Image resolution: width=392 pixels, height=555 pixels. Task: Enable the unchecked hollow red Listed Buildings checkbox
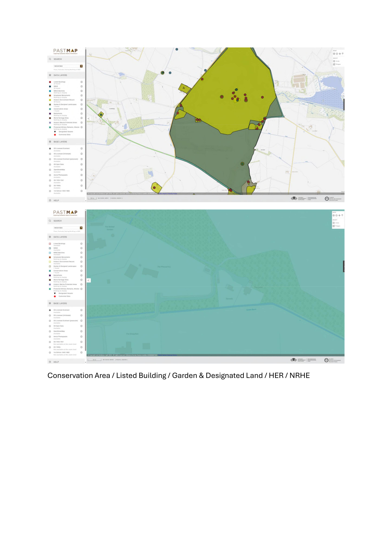[50, 244]
